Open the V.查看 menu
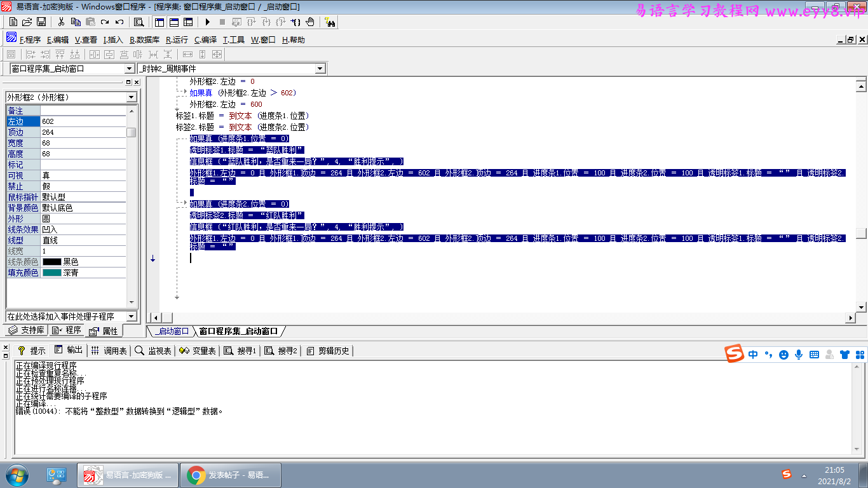Image resolution: width=868 pixels, height=488 pixels. (x=86, y=39)
